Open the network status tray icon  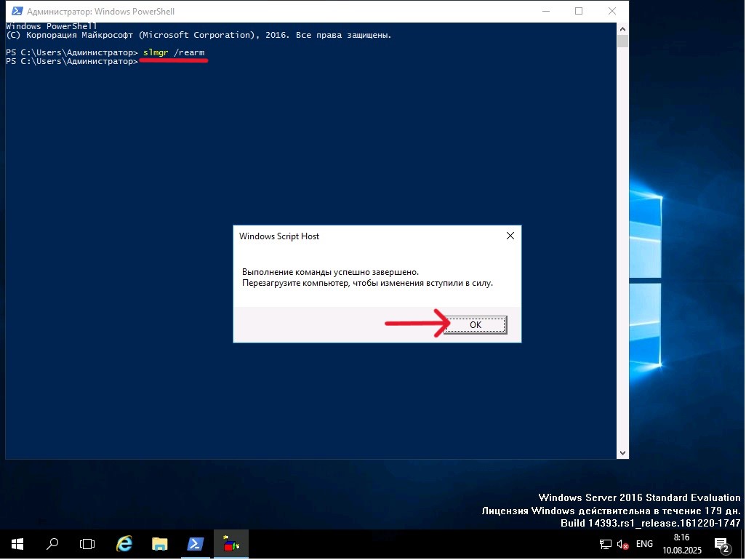coord(605,544)
